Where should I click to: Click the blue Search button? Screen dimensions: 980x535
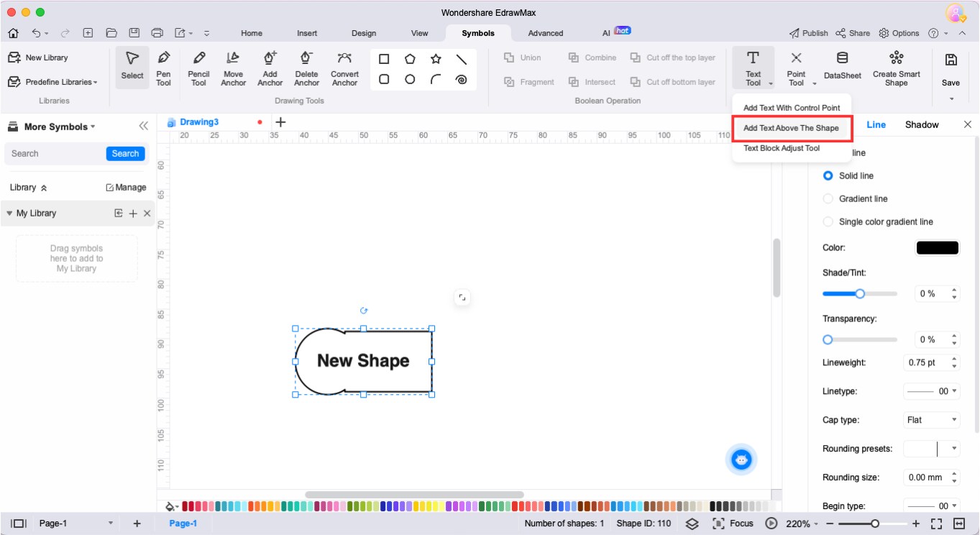click(x=125, y=153)
